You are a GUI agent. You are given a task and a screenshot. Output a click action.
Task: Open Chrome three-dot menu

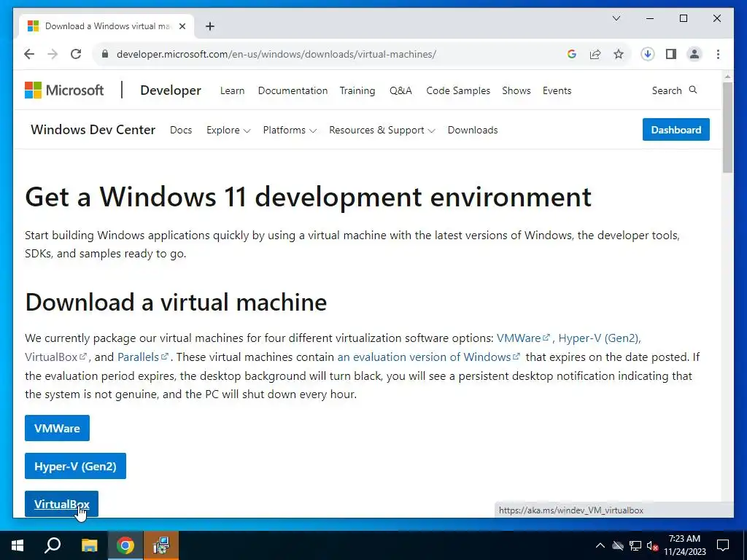[718, 54]
